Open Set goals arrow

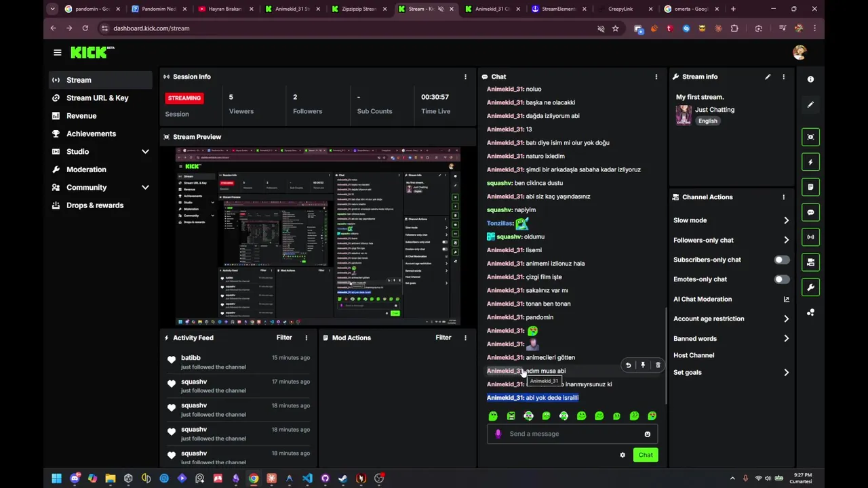click(786, 372)
